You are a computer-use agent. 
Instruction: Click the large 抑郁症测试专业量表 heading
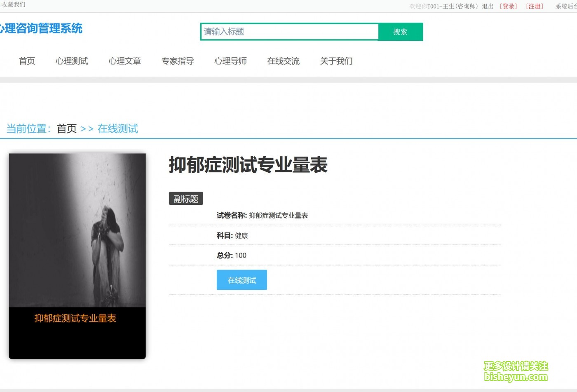coord(248,165)
